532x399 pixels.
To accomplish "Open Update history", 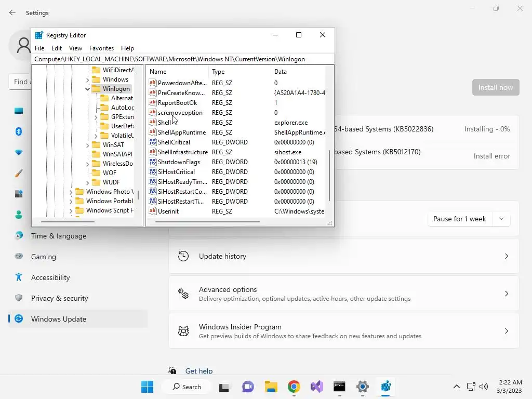I will click(x=344, y=256).
